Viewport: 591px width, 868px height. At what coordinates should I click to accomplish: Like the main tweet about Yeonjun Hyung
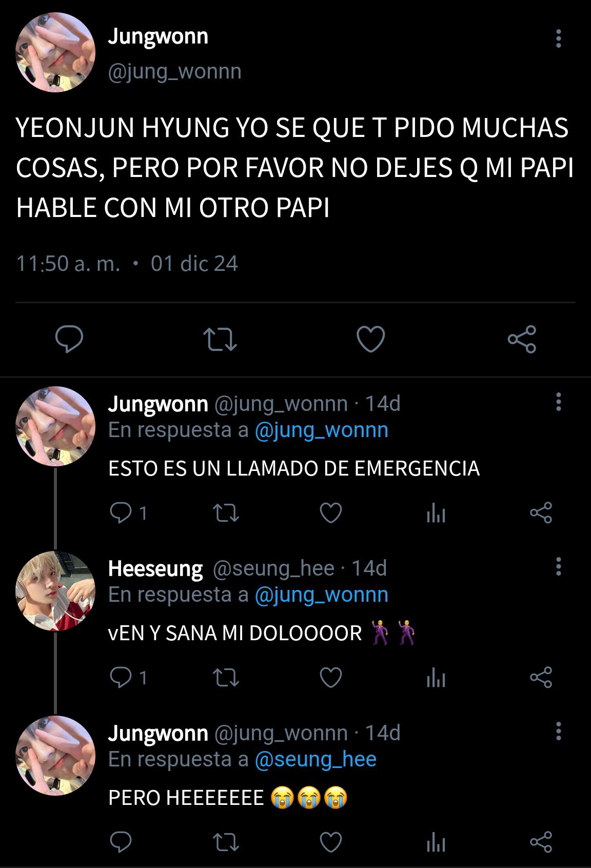click(x=370, y=339)
